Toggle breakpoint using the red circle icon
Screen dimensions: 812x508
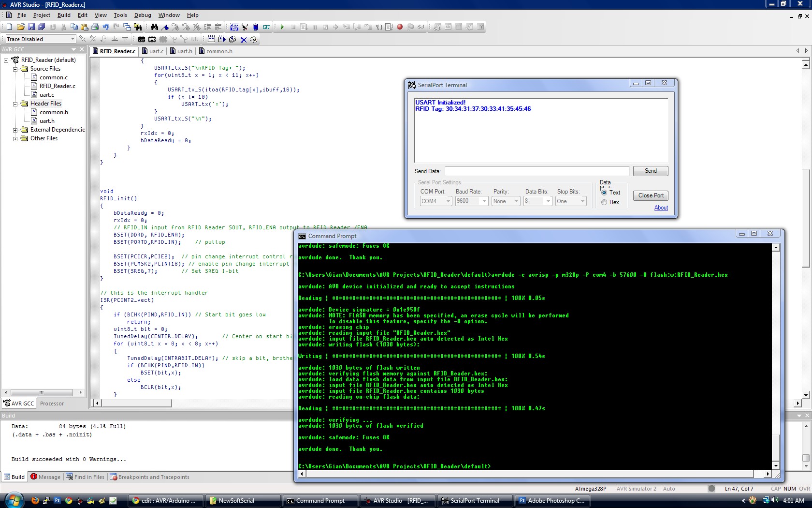pos(400,27)
